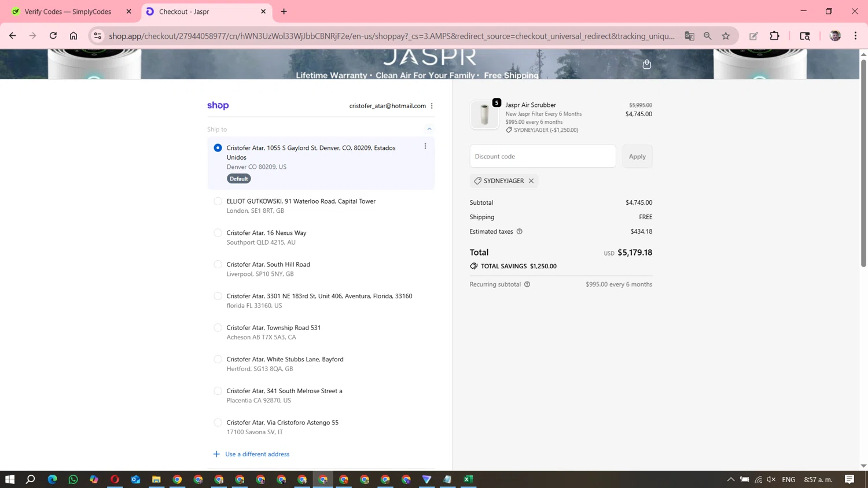The image size is (868, 488).
Task: Open the Extensions puzzle icon
Action: [774, 36]
